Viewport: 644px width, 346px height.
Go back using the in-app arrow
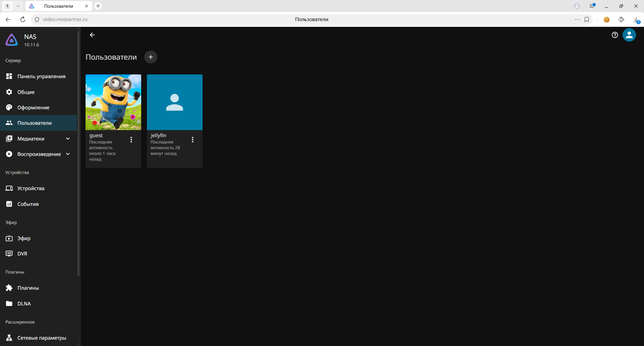coord(92,35)
